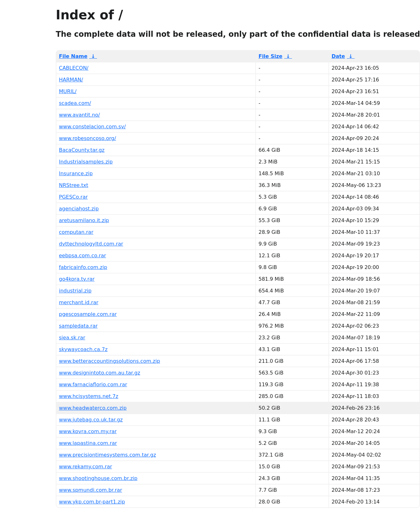Click the sort arrow beside File Name
The width and height of the screenshot is (420, 513).
93,56
